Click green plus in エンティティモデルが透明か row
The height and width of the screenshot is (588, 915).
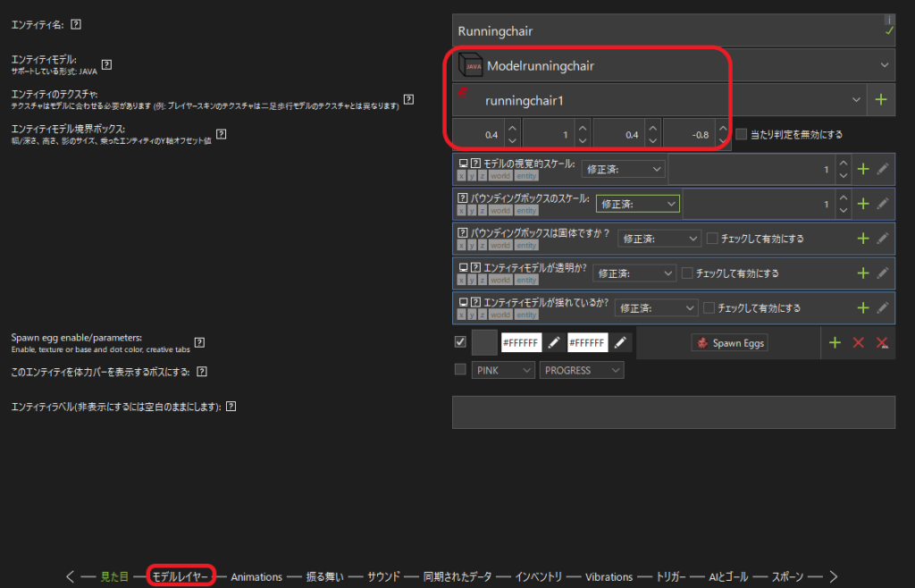863,273
